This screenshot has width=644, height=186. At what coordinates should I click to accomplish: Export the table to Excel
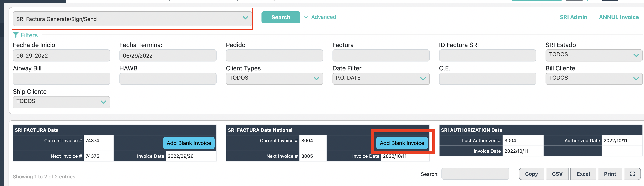pyautogui.click(x=583, y=174)
